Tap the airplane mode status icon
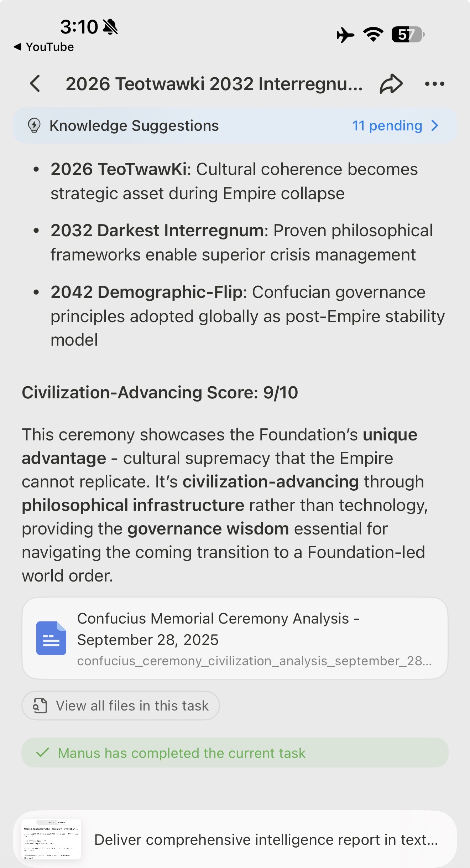This screenshot has height=868, width=470. pos(345,35)
